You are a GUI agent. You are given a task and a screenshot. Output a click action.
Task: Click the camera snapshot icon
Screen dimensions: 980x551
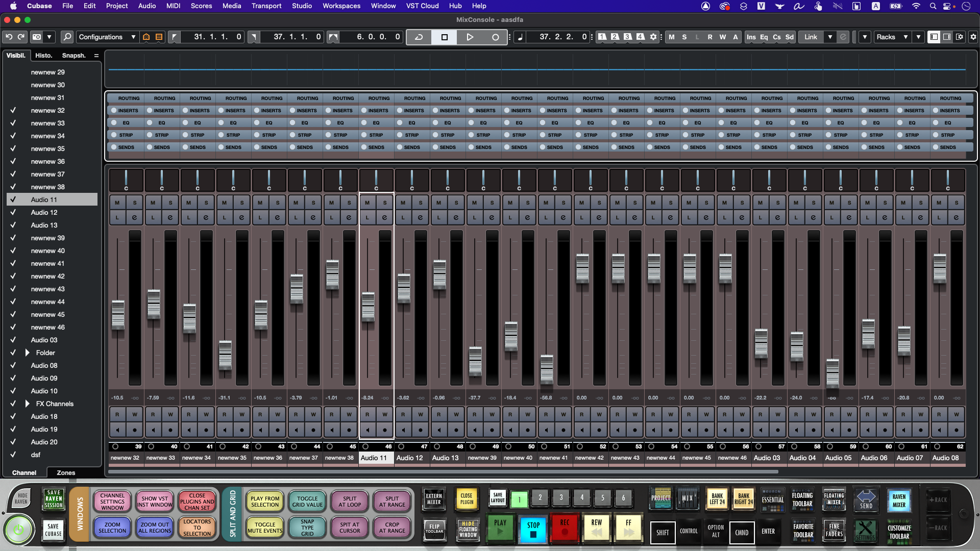(37, 37)
